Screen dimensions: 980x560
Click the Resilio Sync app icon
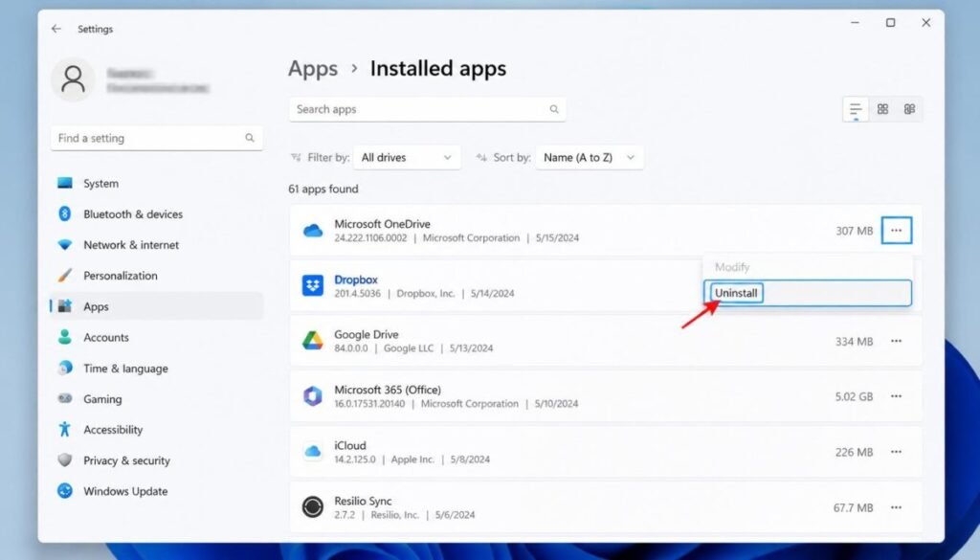(x=313, y=507)
